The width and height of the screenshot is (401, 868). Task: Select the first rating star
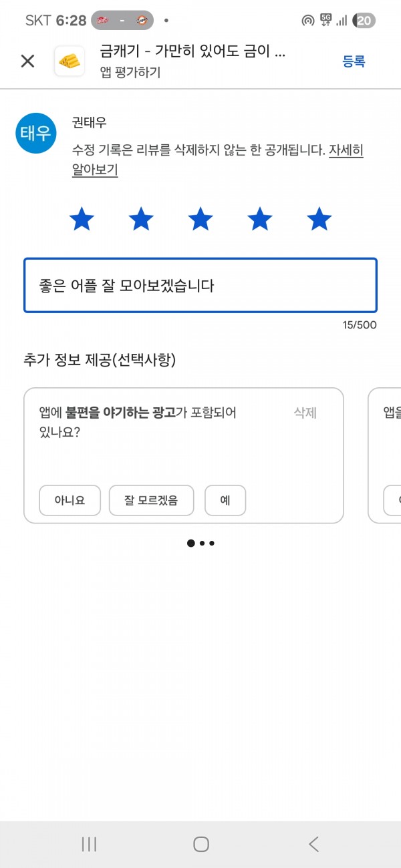pos(82,219)
